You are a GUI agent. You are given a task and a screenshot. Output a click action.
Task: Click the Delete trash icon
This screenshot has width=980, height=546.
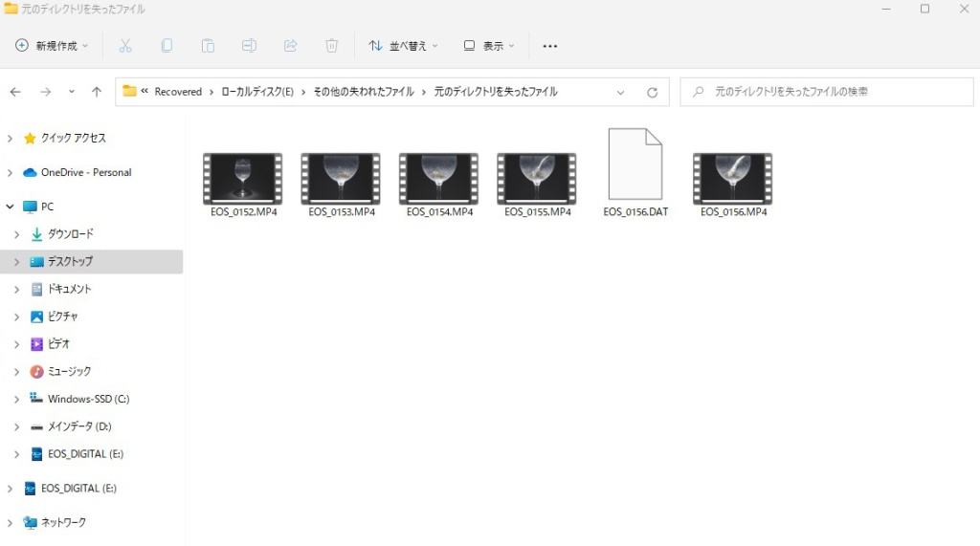332,46
